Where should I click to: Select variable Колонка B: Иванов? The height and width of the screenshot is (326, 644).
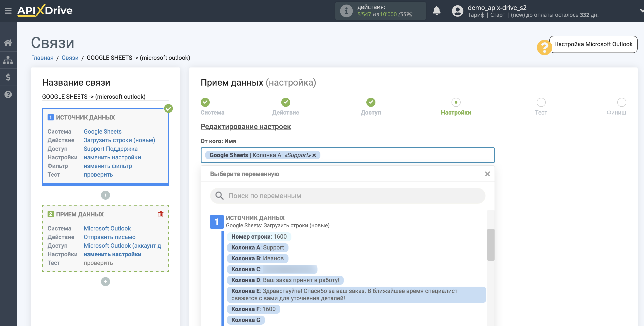coord(257,258)
